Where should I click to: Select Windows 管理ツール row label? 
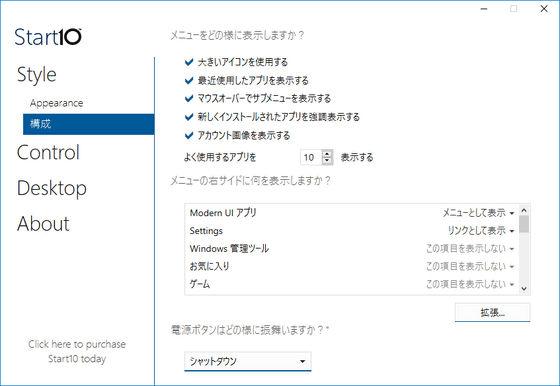point(229,249)
